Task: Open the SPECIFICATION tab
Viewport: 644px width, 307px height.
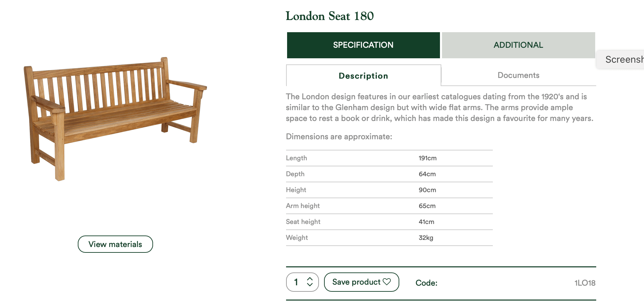Action: point(363,45)
